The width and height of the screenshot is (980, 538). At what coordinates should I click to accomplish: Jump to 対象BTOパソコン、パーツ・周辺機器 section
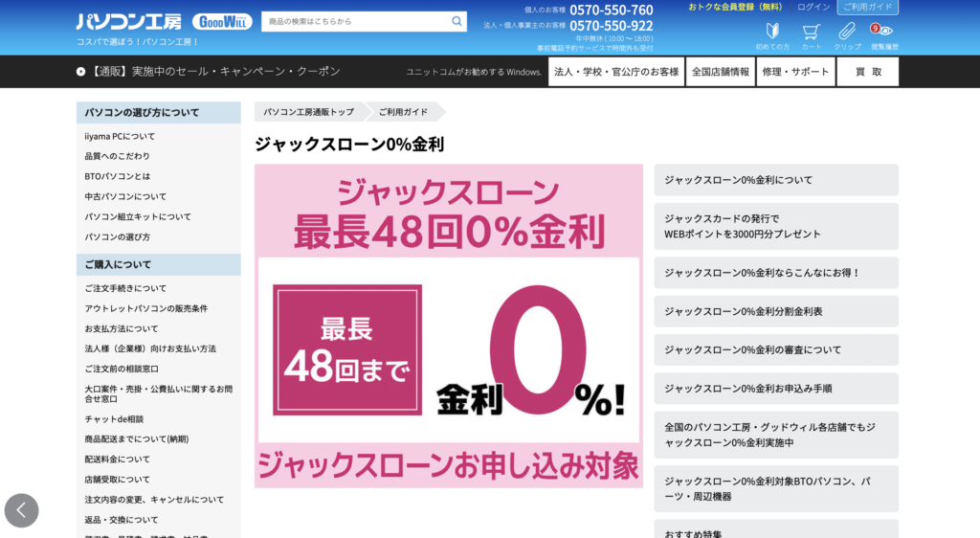pyautogui.click(x=776, y=488)
